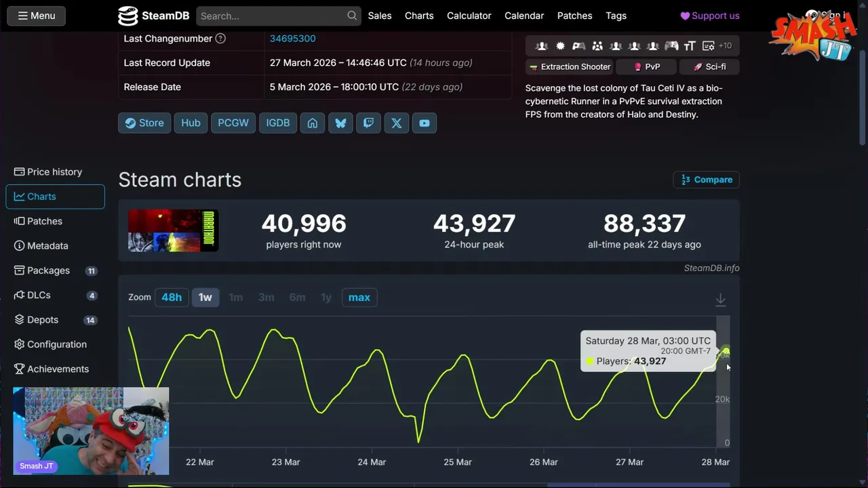868x488 pixels.
Task: Click the Smash JT webcam overlay
Action: coord(91,431)
